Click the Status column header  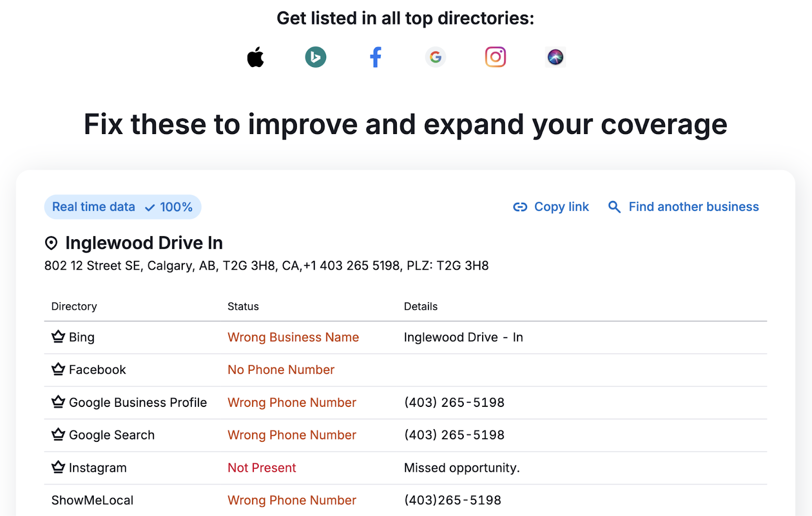[x=243, y=306]
